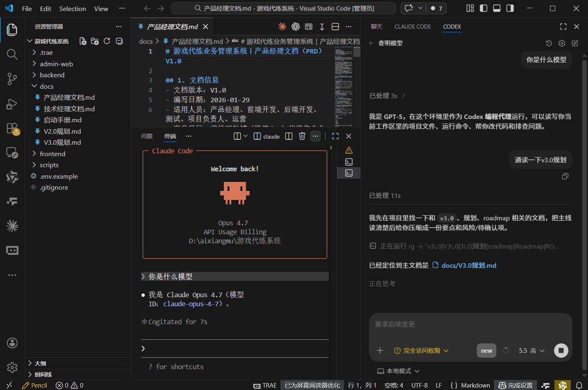588x390 pixels.
Task: Open the Remote Explorer view
Action: coord(12,153)
